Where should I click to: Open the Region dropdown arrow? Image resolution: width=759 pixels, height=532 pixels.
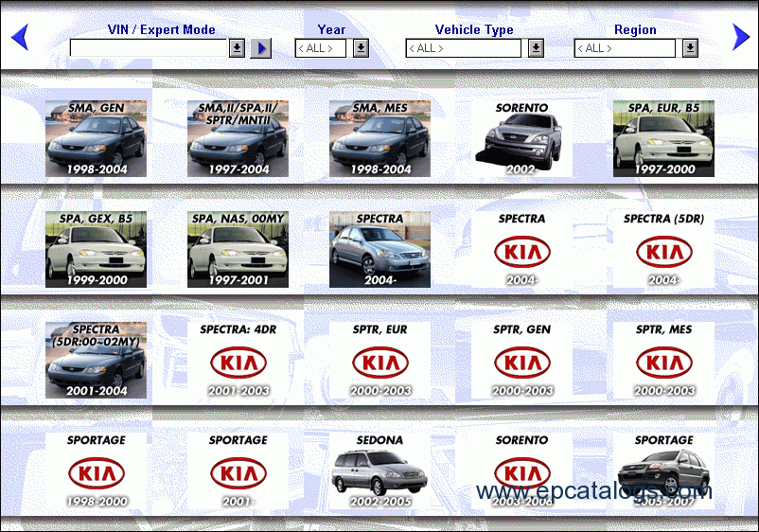pos(690,48)
